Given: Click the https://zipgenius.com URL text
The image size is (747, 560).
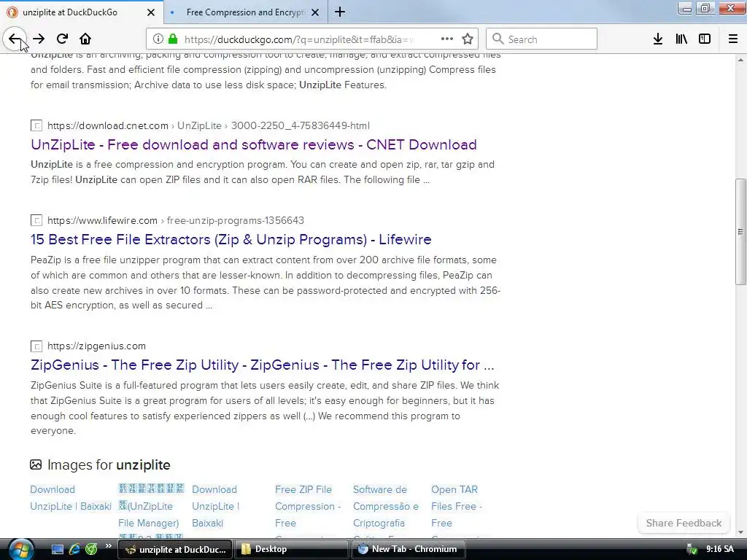Looking at the screenshot, I should click(97, 346).
